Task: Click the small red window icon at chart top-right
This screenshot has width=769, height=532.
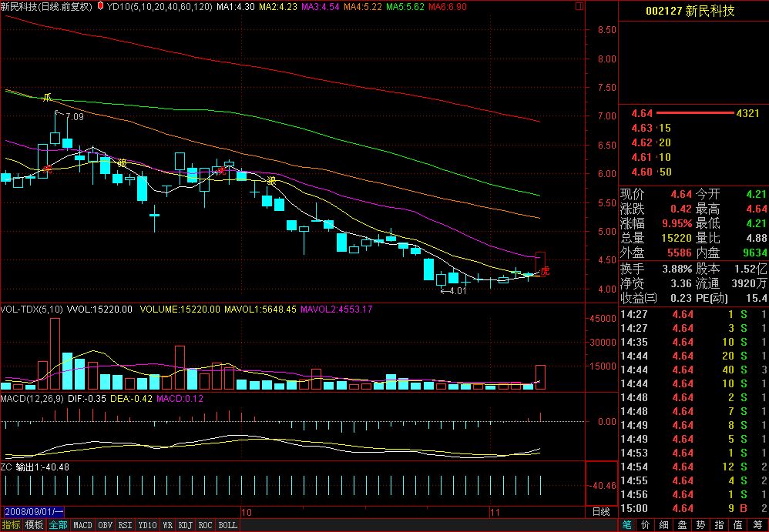Action: pyautogui.click(x=579, y=6)
